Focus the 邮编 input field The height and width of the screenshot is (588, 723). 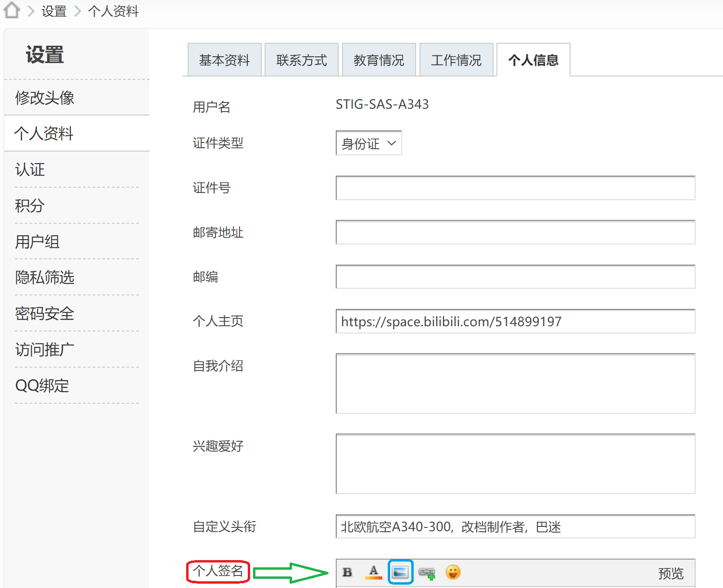pyautogui.click(x=515, y=277)
